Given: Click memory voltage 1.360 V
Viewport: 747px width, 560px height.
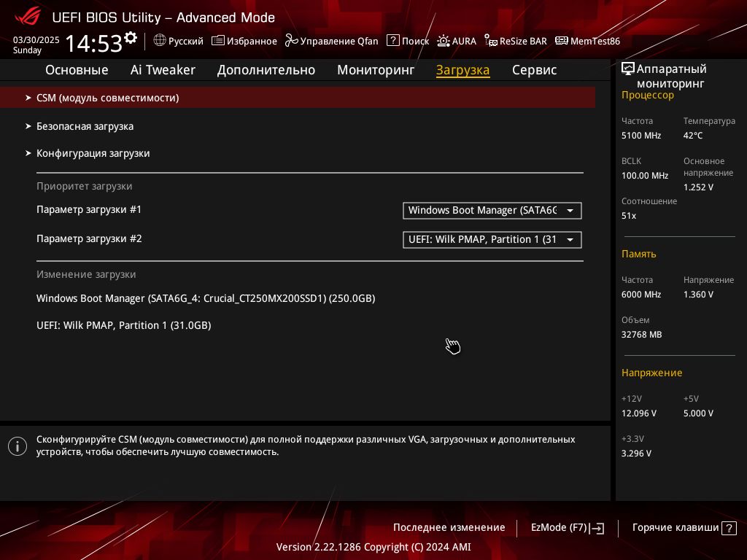Looking at the screenshot, I should pos(698,295).
